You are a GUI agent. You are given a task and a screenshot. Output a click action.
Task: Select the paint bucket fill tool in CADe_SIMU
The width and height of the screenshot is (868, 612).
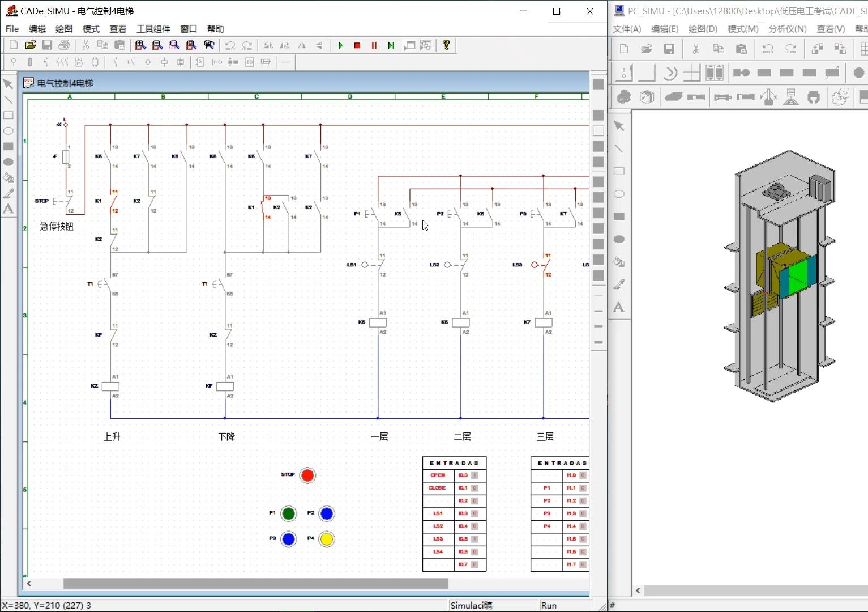8,177
